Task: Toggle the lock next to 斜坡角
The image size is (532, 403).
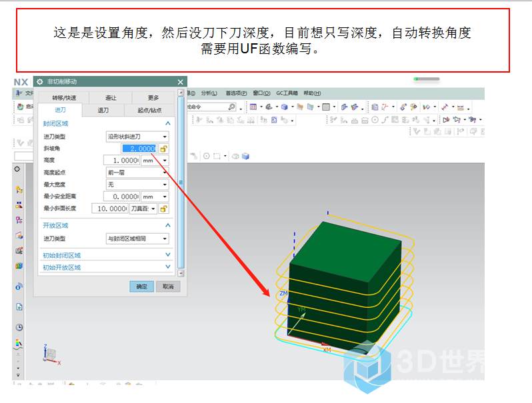Action: tap(163, 149)
